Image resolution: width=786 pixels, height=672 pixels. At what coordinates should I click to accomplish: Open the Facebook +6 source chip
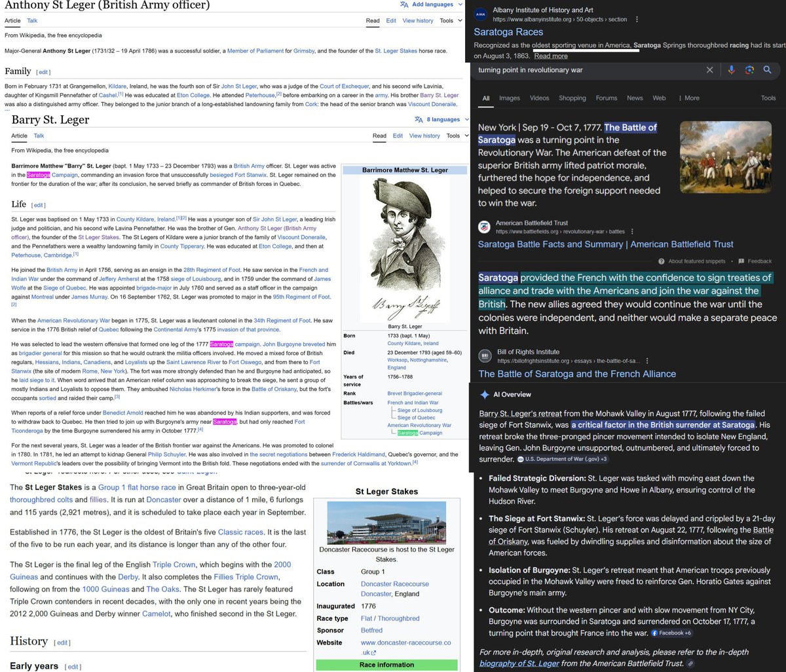coord(671,633)
